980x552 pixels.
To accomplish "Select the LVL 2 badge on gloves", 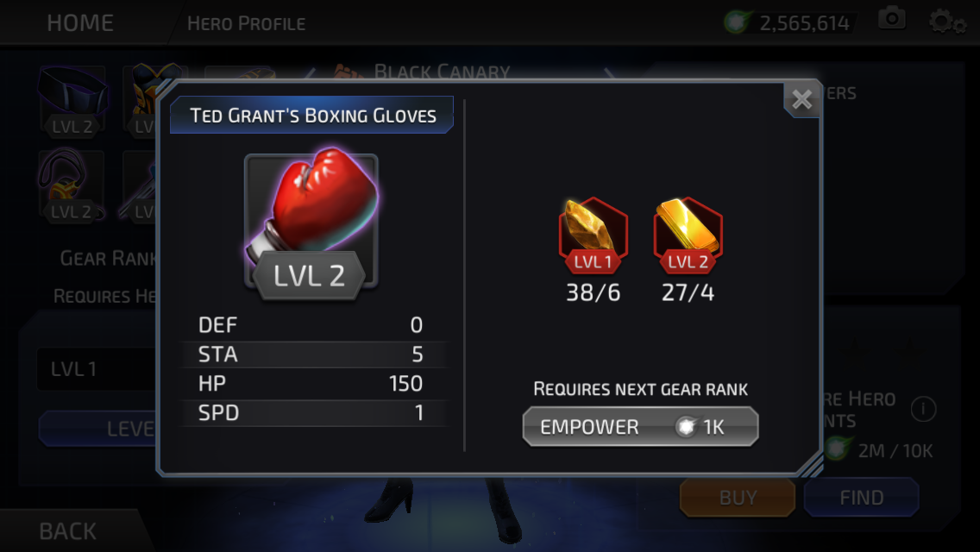I will 309,276.
